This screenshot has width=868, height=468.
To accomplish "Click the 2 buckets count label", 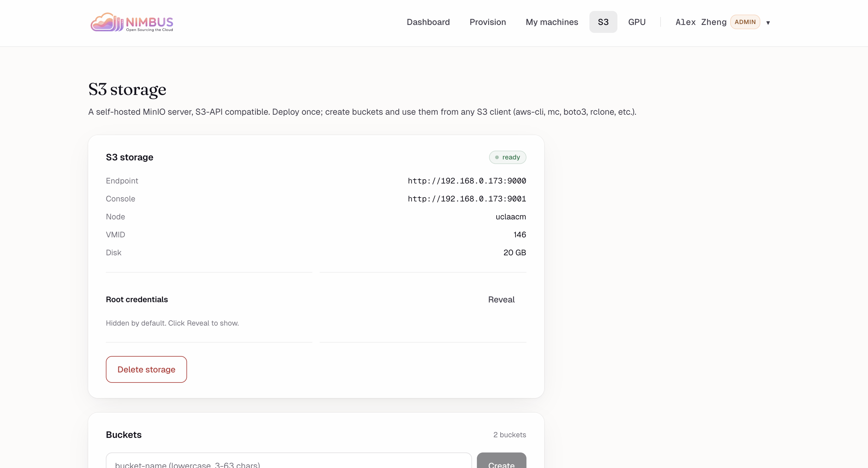I will [509, 435].
